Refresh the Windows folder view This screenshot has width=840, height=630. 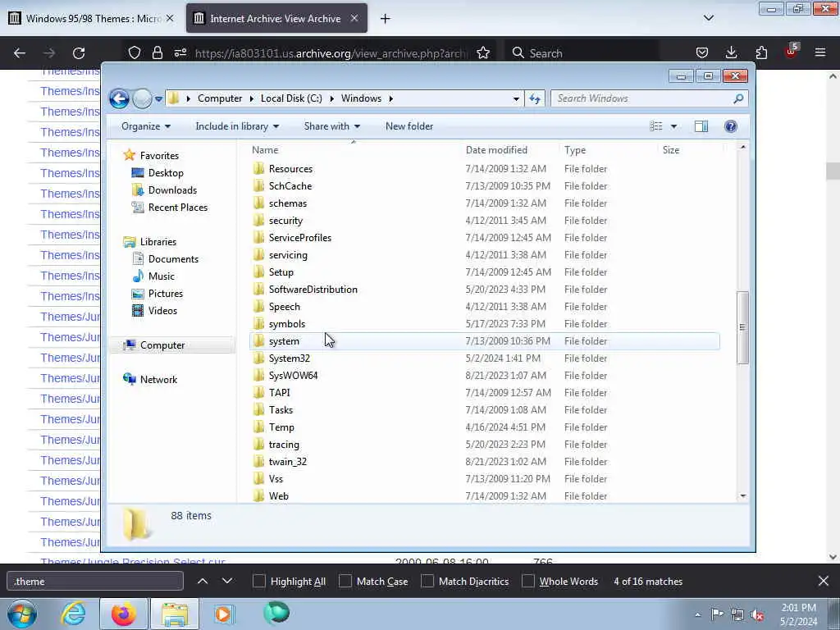tap(535, 98)
